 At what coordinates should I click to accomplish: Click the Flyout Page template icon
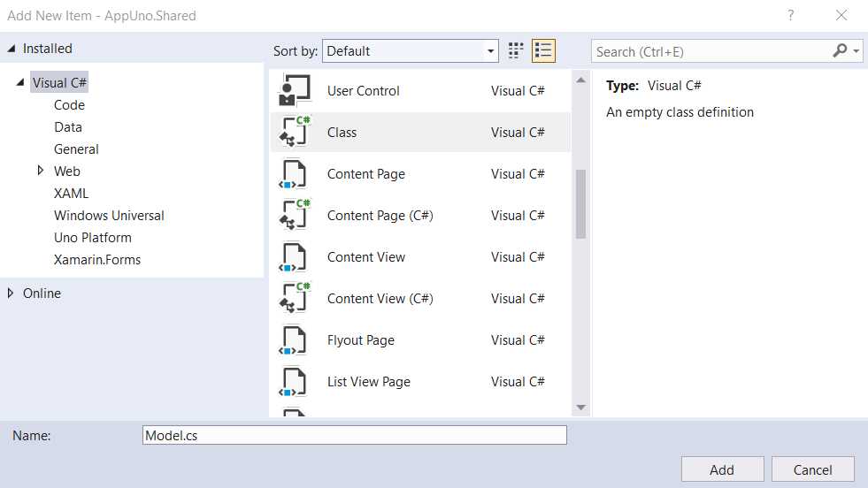(x=294, y=339)
